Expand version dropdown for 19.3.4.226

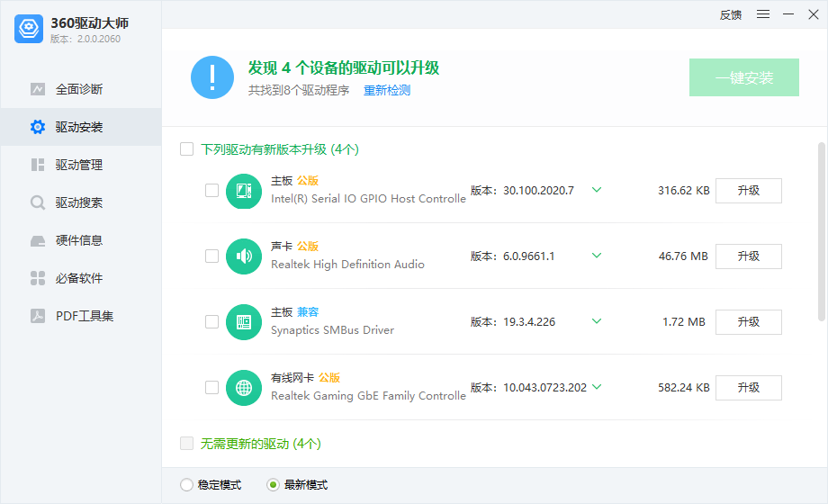[597, 320]
